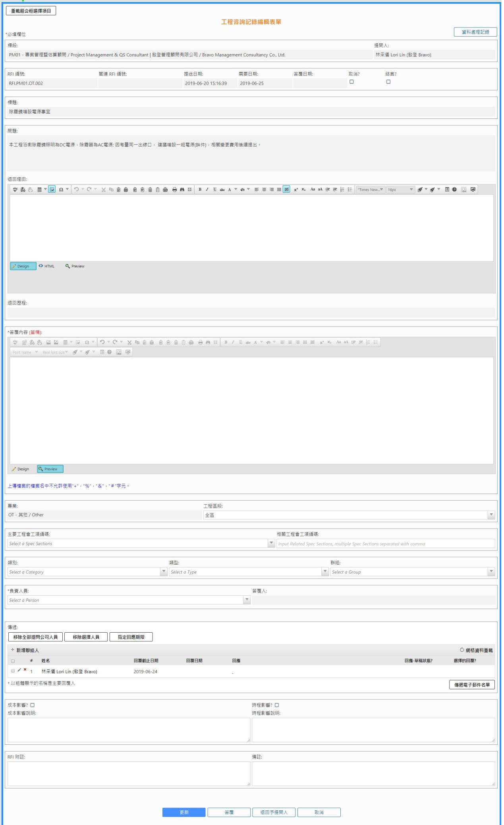Click the cut scissors icon in 退回理由 toolbar
This screenshot has height=825, width=504.
pos(103,190)
